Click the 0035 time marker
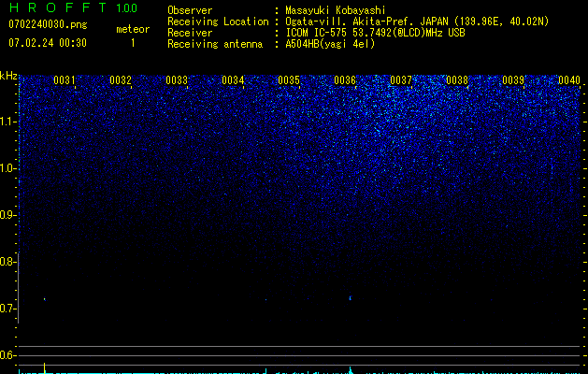This screenshot has height=374, width=588. [289, 80]
